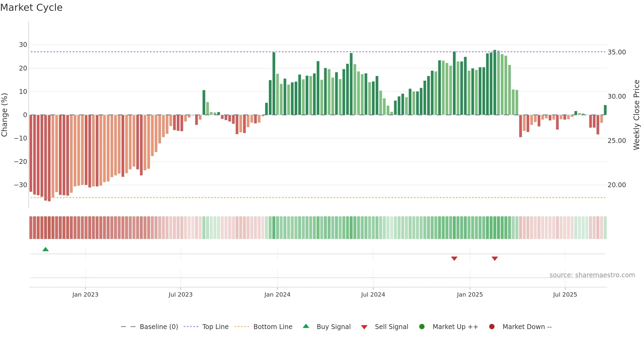Click the Jan 2023 axis label
Viewport: 644px width, 362px height.
[x=85, y=294]
